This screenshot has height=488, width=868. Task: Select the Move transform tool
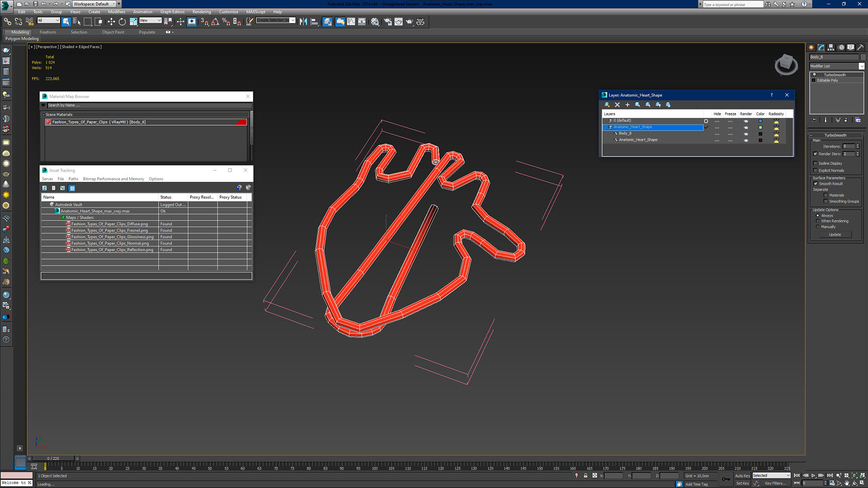point(111,22)
